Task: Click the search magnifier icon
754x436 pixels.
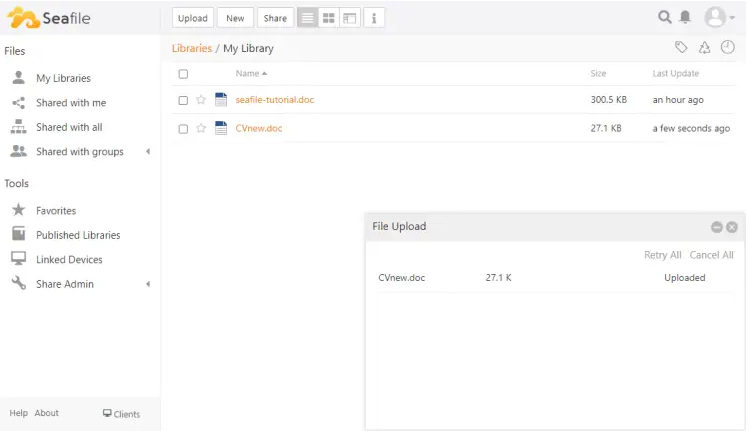Action: [x=664, y=17]
